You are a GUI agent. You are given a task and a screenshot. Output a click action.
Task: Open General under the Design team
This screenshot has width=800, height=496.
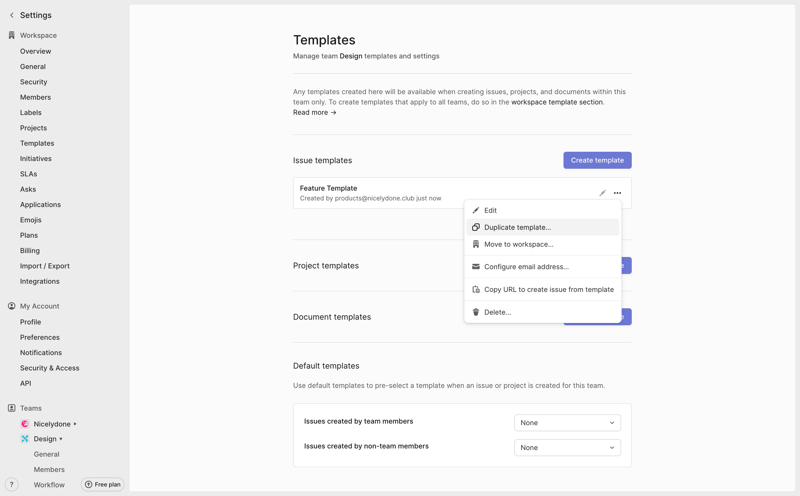(x=46, y=454)
